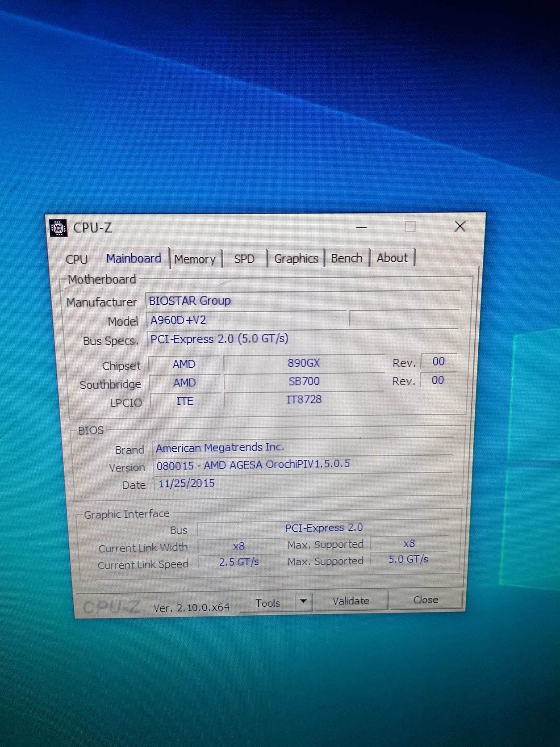560x747 pixels.
Task: Click the Validate button
Action: [x=351, y=601]
